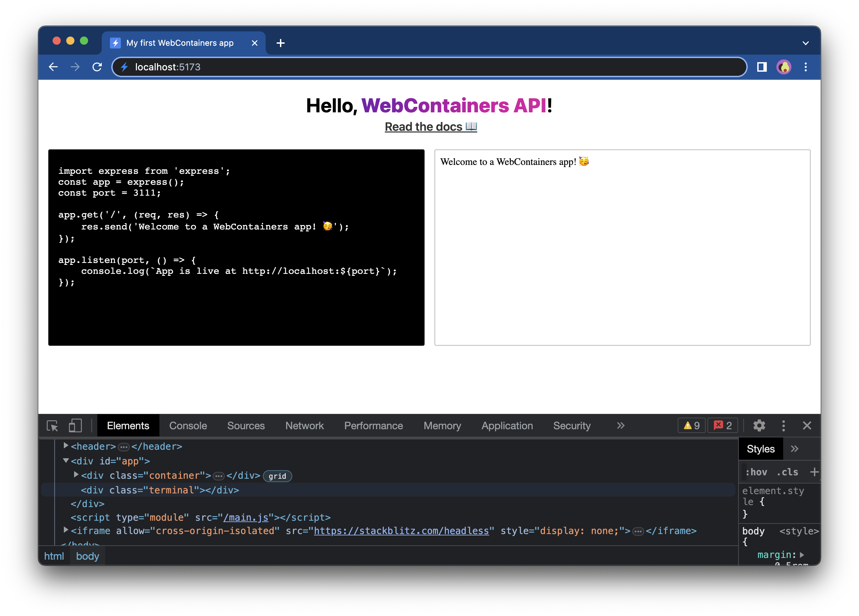Switch to the Console tab
This screenshot has height=616, width=859.
[x=188, y=425]
